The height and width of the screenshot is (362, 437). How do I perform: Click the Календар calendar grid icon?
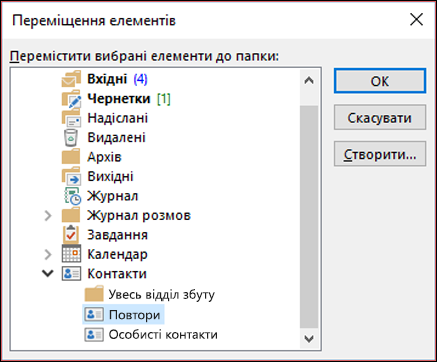point(71,254)
